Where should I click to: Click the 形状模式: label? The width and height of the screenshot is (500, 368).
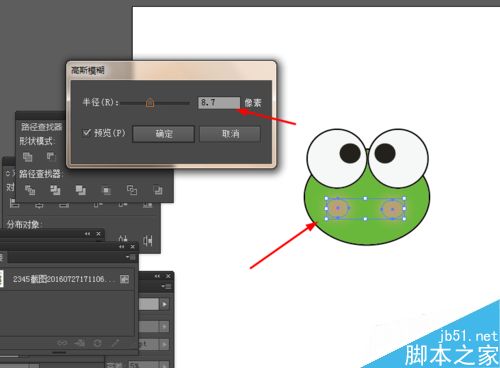36,141
